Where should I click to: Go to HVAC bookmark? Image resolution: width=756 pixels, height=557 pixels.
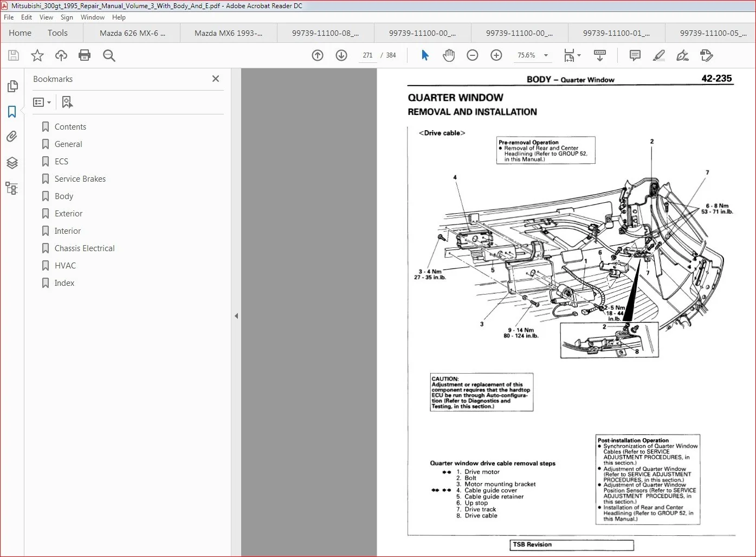click(65, 266)
